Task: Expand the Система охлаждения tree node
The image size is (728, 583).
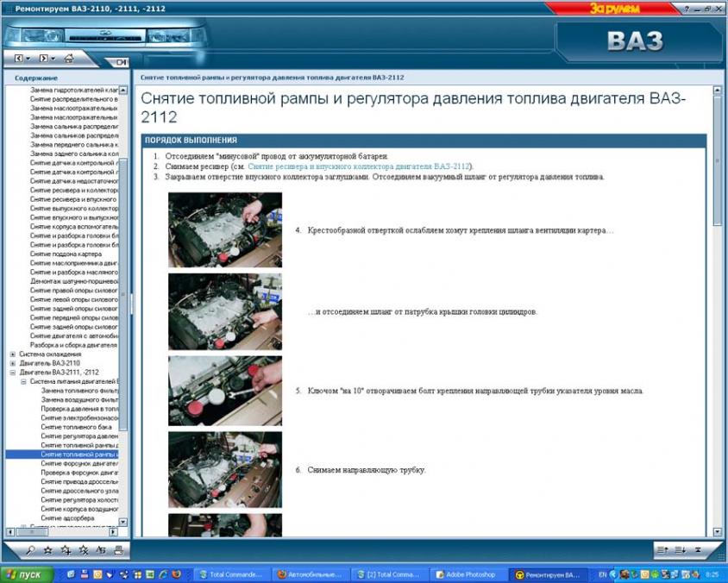Action: coord(13,354)
